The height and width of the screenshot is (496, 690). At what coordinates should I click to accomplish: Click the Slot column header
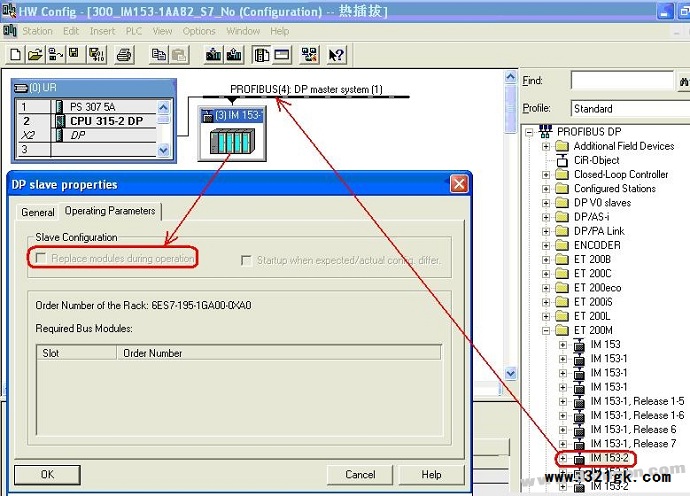(x=77, y=353)
